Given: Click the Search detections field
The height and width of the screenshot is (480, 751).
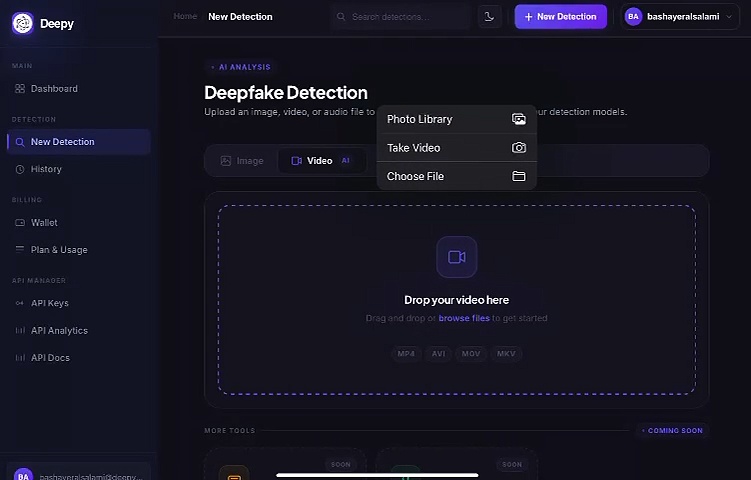Looking at the screenshot, I should pos(400,17).
